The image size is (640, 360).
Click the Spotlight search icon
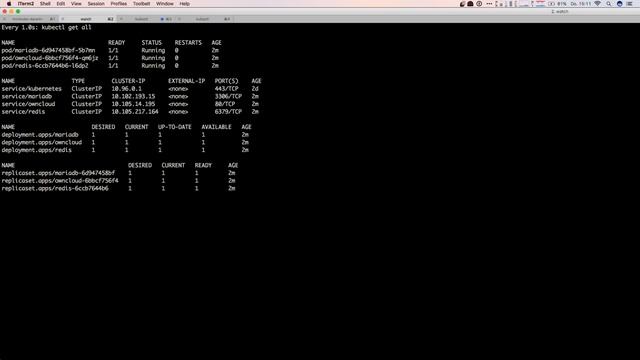609,4
